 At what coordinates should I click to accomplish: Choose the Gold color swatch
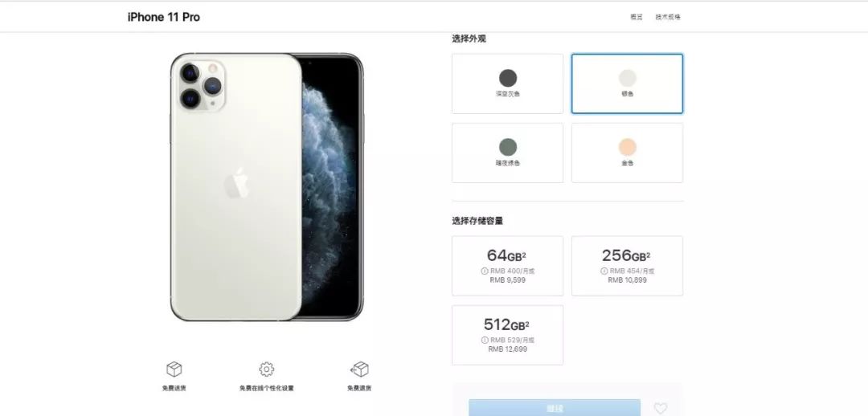point(627,147)
